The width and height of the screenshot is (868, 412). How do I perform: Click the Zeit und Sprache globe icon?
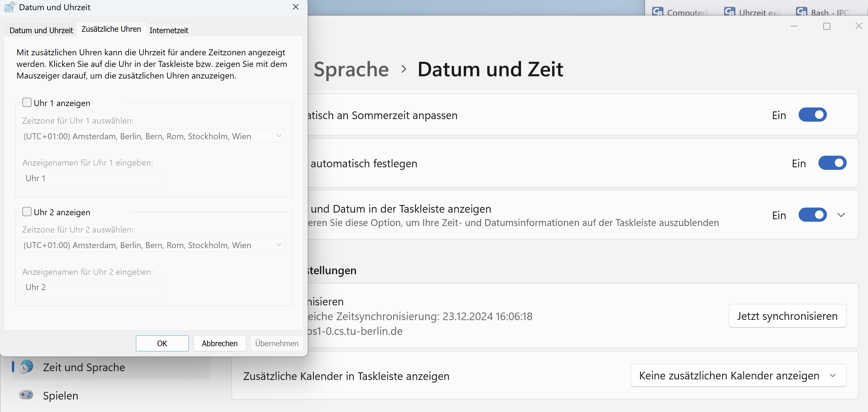26,367
